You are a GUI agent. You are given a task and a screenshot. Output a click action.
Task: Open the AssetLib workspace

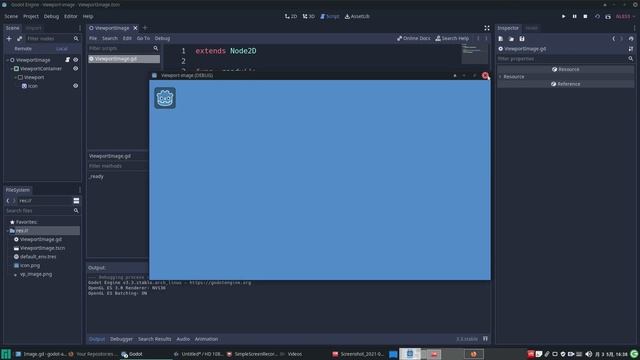coord(357,16)
